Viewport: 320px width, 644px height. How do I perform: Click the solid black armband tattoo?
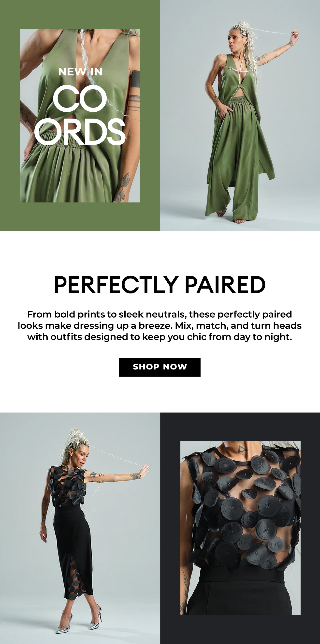(x=135, y=79)
